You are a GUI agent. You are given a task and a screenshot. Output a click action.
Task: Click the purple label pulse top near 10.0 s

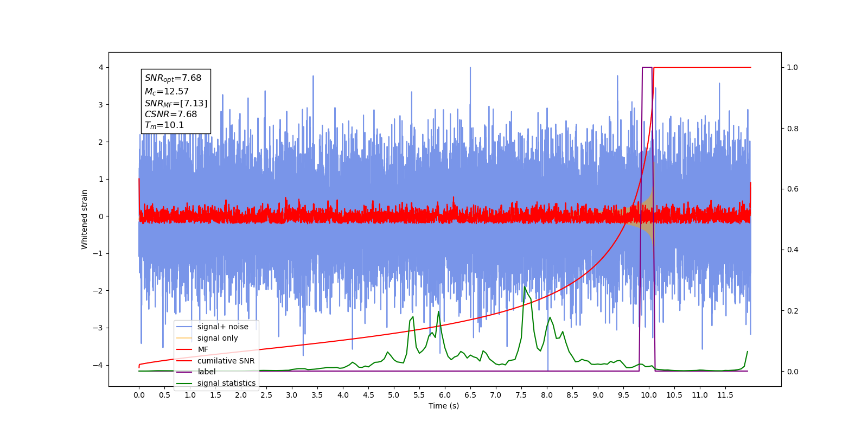647,67
